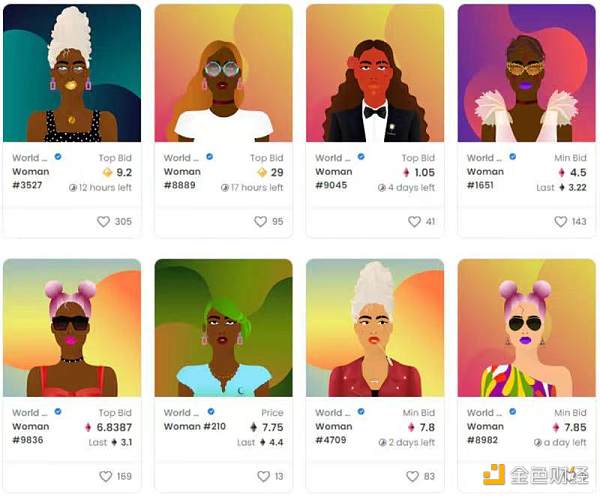Click verified checkmark beside Woman #1651 collection
Screen dimensions: 600x496
513,157
